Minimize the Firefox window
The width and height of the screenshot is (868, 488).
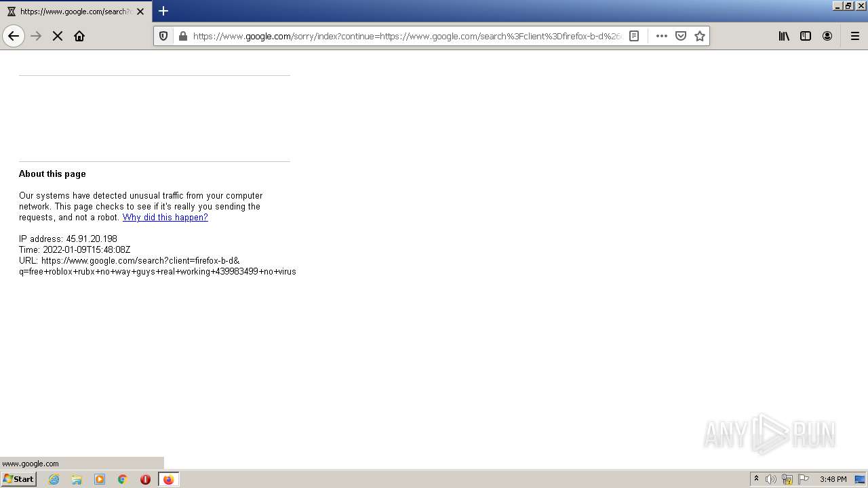(837, 5)
